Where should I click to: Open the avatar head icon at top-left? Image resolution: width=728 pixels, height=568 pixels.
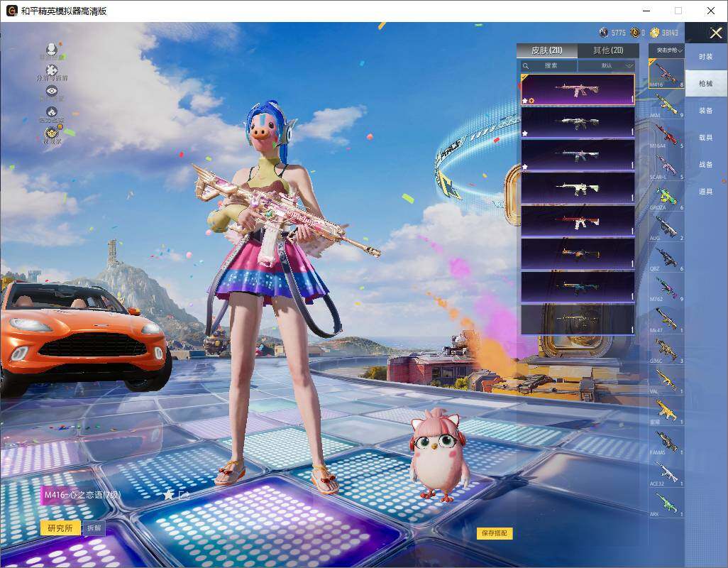(52, 48)
